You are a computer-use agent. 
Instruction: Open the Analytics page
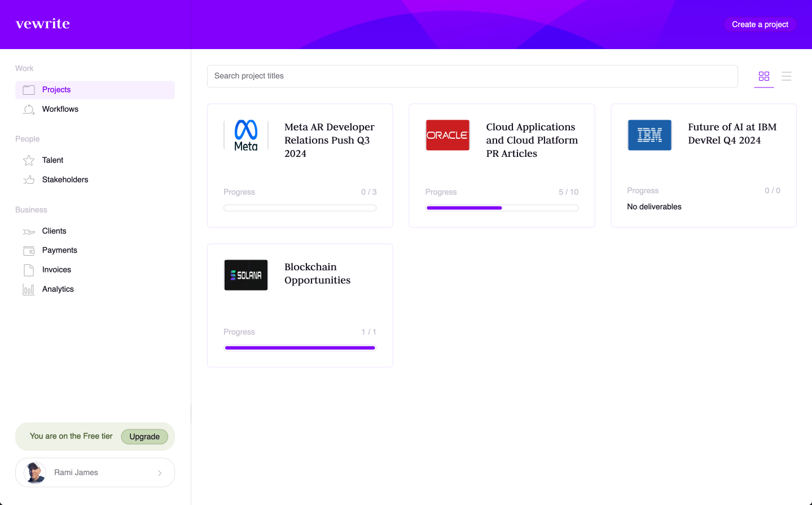coord(95,289)
